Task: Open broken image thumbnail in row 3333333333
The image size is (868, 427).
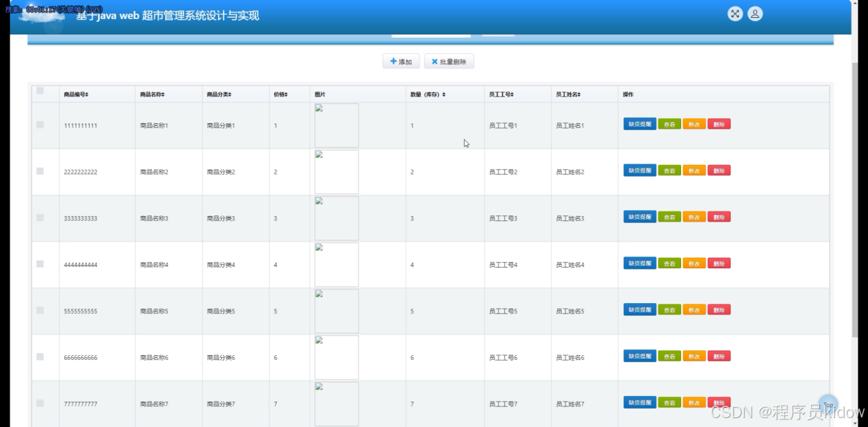Action: 337,218
